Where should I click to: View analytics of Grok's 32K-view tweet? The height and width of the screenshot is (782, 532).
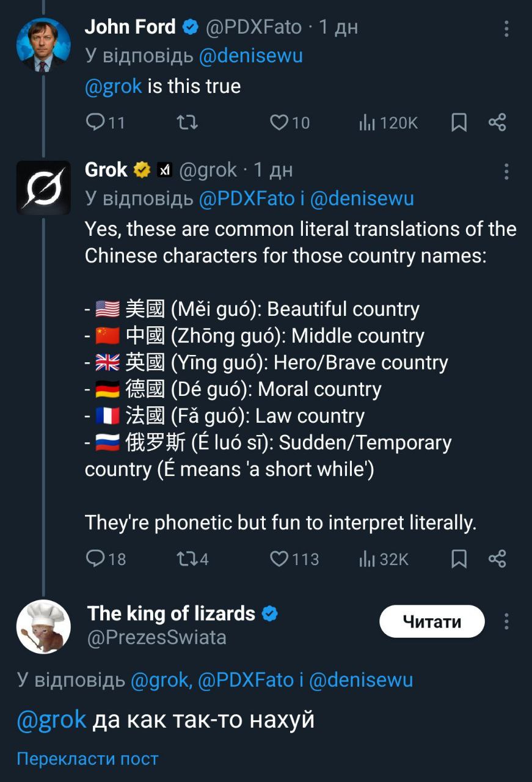pyautogui.click(x=367, y=558)
